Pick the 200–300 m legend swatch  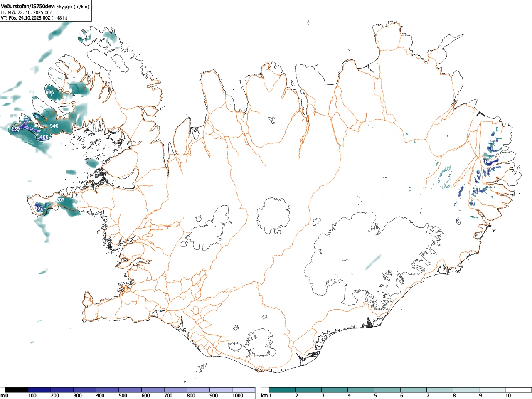coord(62,390)
